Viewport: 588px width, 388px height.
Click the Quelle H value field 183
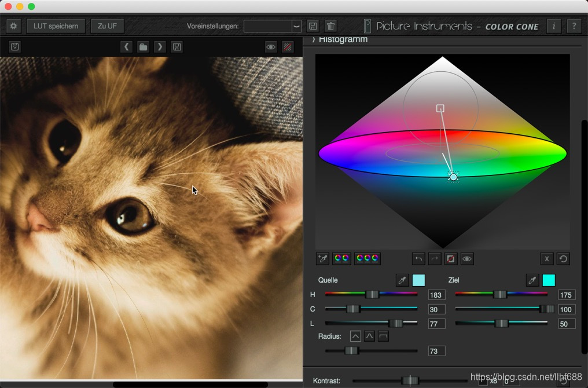coord(436,295)
